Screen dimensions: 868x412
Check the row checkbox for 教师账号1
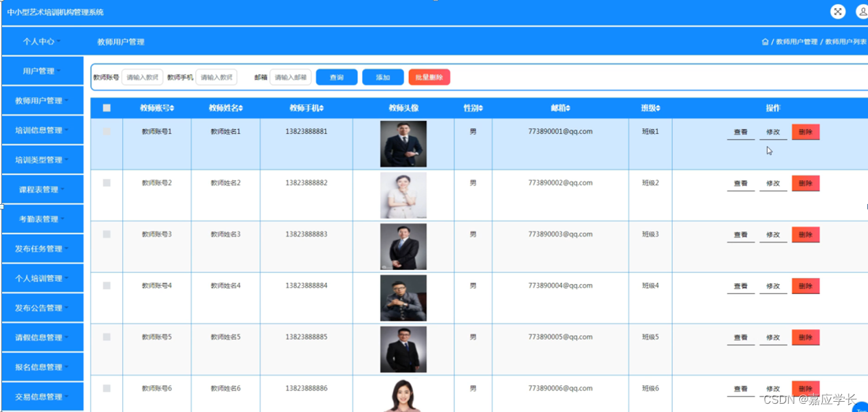tap(107, 131)
